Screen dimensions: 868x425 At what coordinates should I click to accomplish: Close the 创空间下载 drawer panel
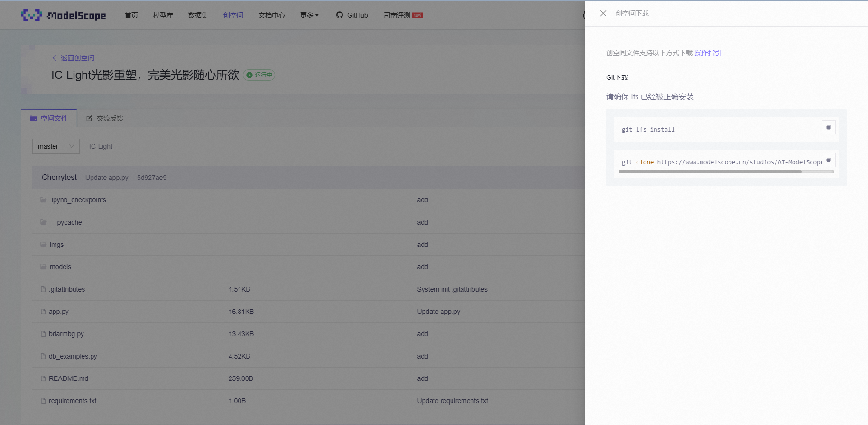point(603,13)
